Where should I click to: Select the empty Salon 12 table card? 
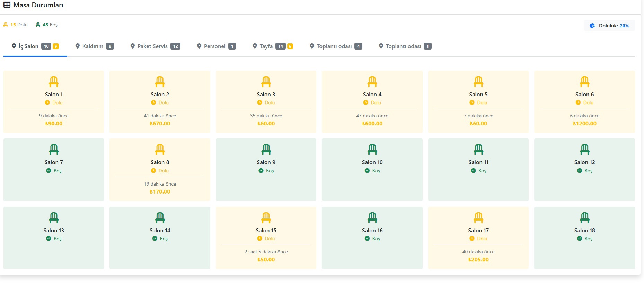(584, 170)
